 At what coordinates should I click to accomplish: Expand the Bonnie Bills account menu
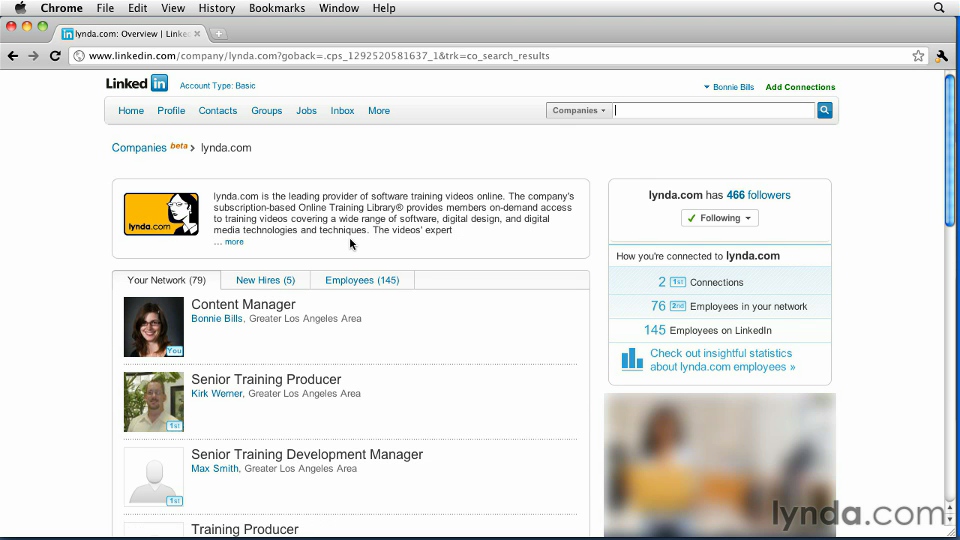(729, 87)
